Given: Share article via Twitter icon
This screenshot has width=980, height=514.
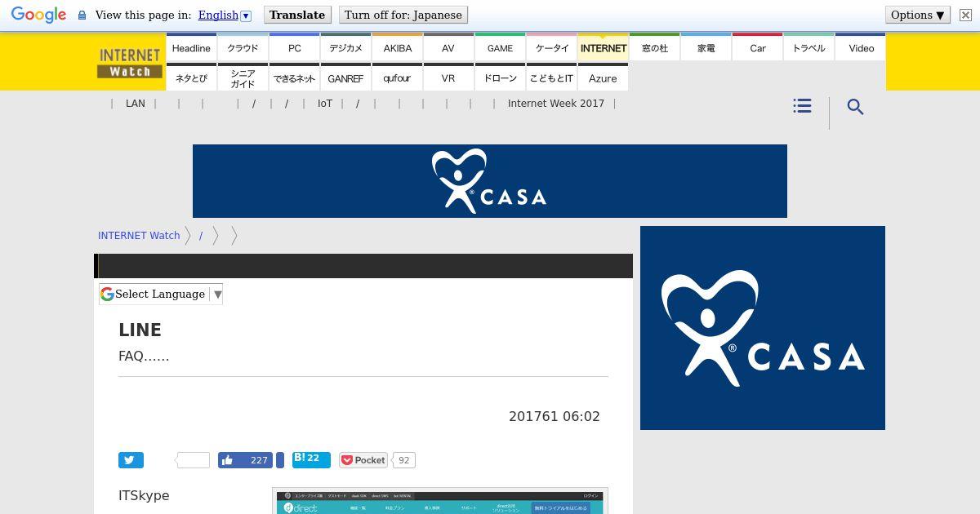Looking at the screenshot, I should 131,460.
